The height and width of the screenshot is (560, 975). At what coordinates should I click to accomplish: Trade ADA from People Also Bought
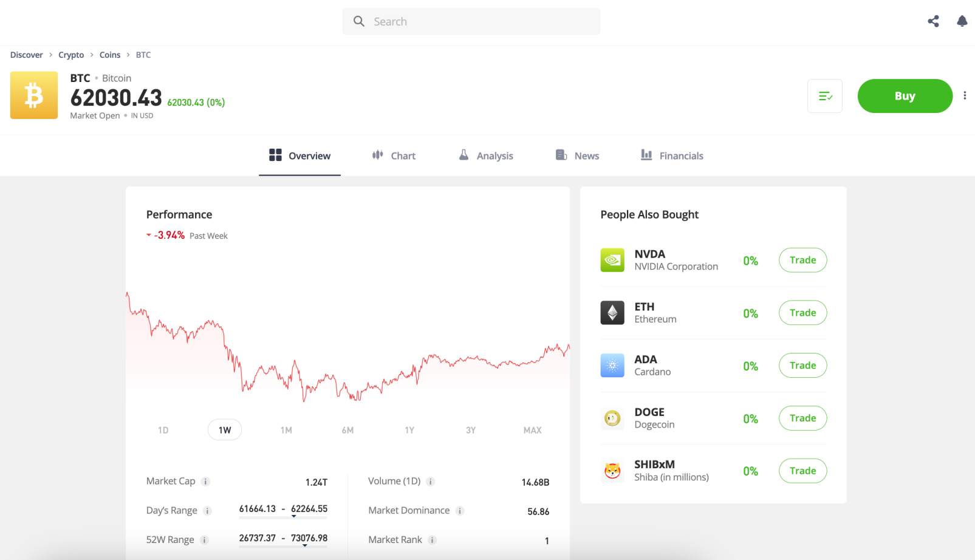pos(802,366)
